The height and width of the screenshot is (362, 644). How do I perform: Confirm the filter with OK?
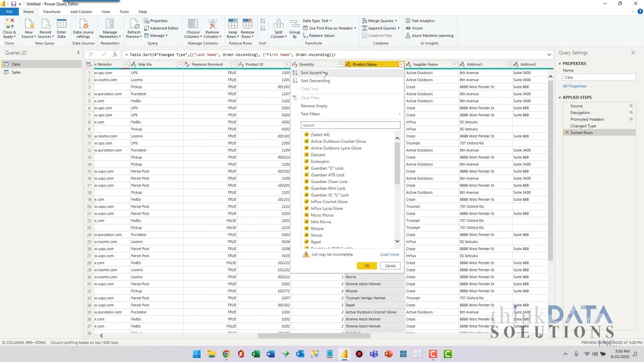click(367, 266)
